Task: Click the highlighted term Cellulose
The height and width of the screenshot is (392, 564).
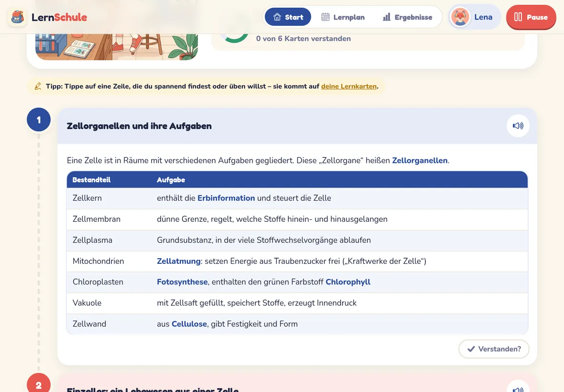Action: [189, 324]
